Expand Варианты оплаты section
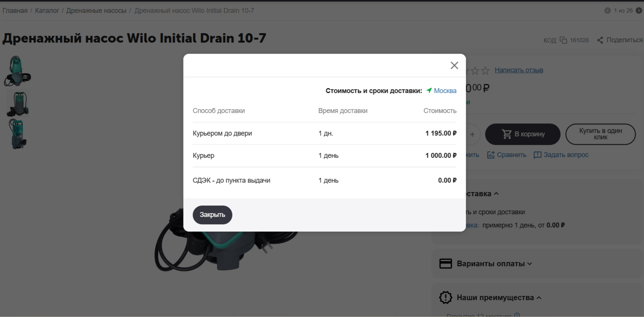 529,264
